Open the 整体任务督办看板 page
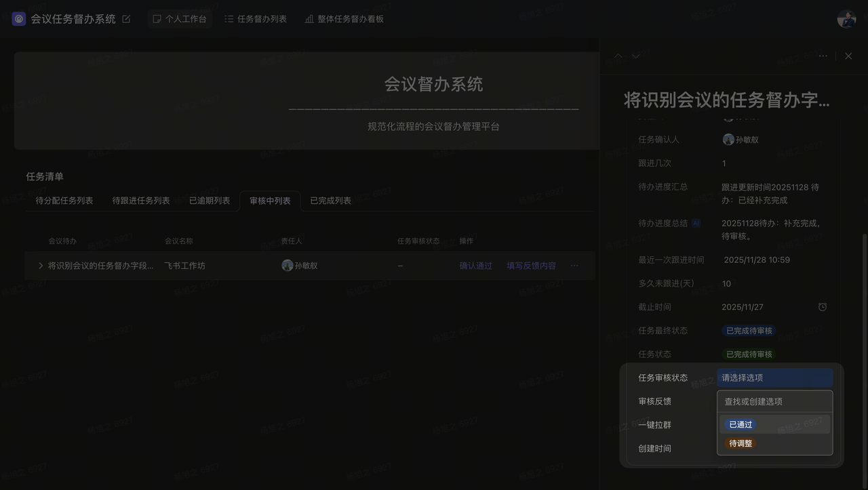The height and width of the screenshot is (490, 868). tap(344, 19)
